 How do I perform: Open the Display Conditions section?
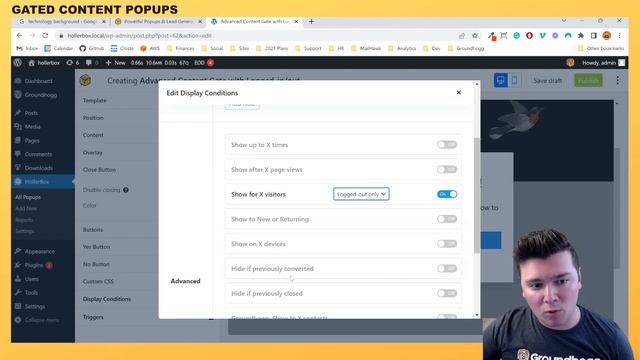tap(107, 299)
